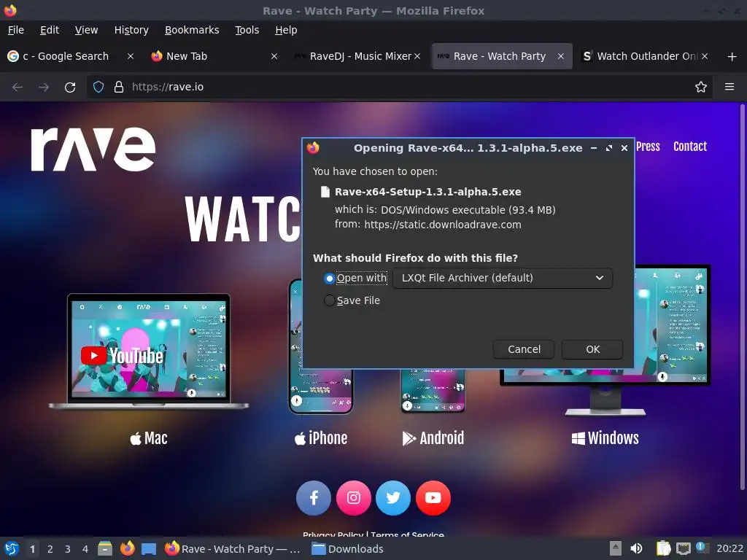Open tracking protection shield icon
This screenshot has height=560, width=747.
click(x=98, y=87)
